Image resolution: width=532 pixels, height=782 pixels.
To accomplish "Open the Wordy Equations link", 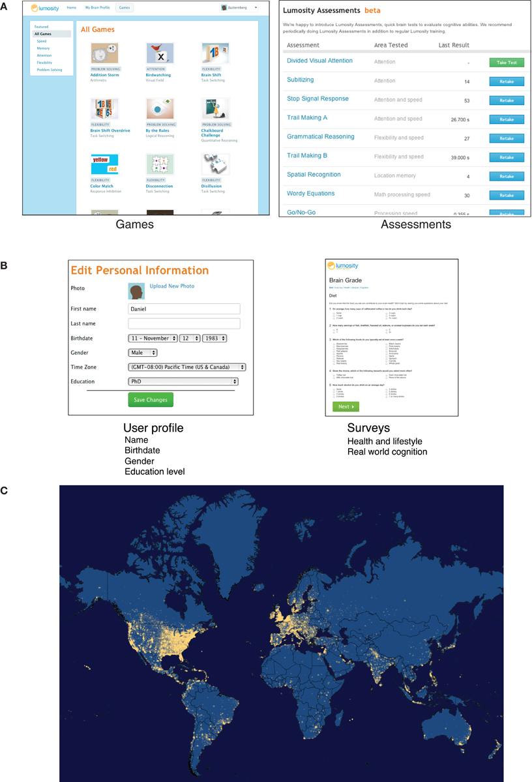I will pos(310,194).
